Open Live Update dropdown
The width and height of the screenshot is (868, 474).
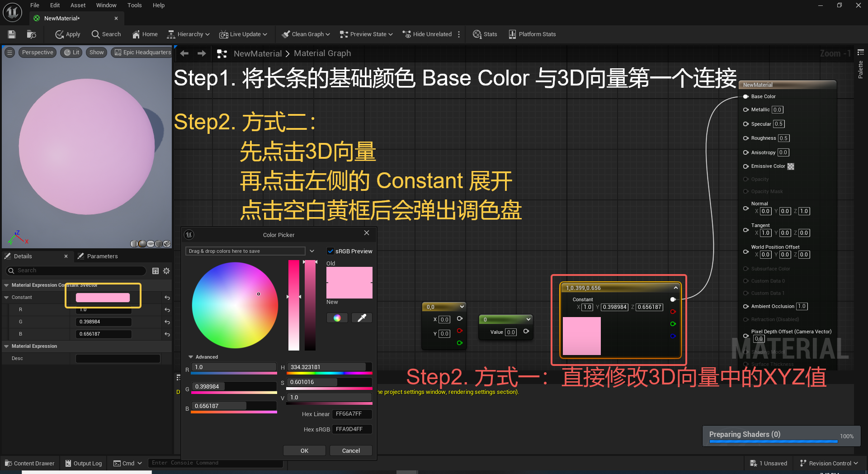(243, 34)
